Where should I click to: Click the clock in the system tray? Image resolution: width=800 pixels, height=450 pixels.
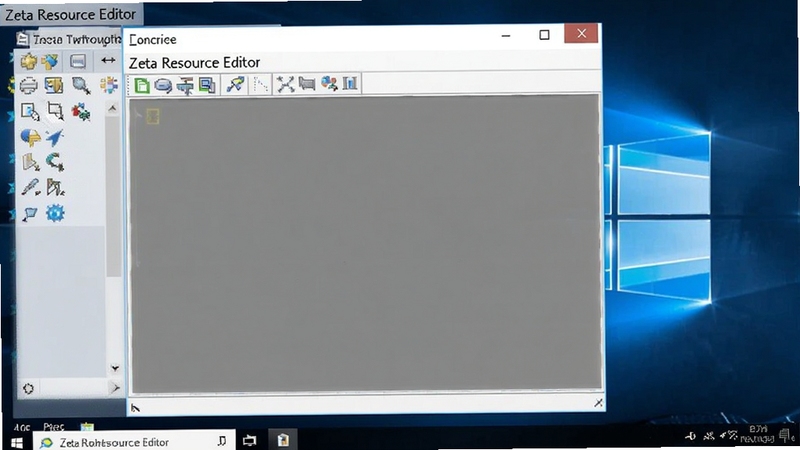pyautogui.click(x=757, y=434)
